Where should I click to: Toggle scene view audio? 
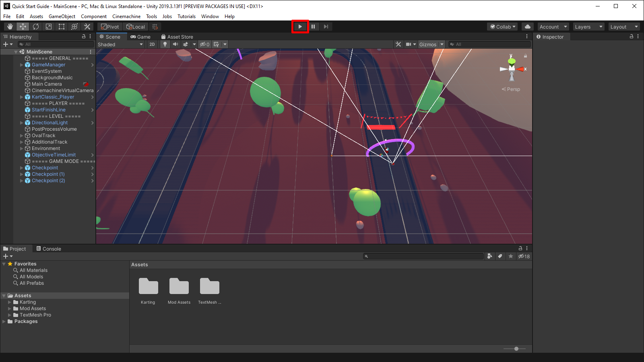tap(175, 44)
